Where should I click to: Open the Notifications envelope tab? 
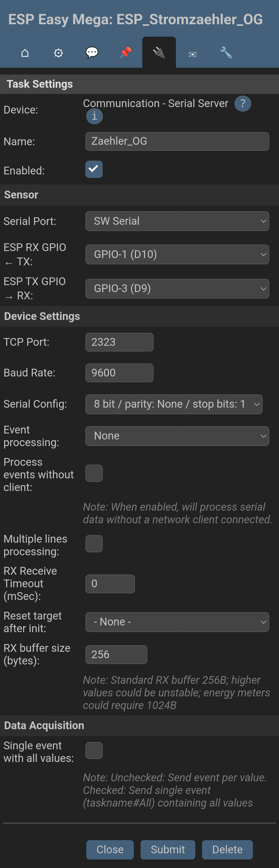192,54
